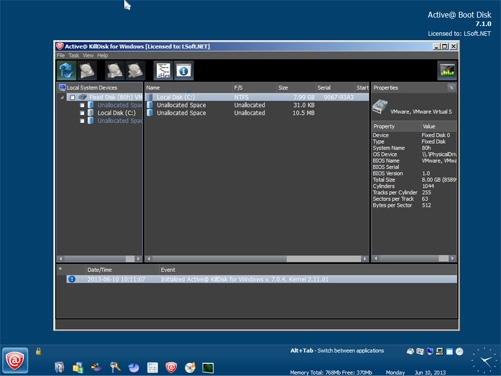Click the padlock icon on the taskbar
Viewport: 501px width, 376px height.
tap(39, 351)
